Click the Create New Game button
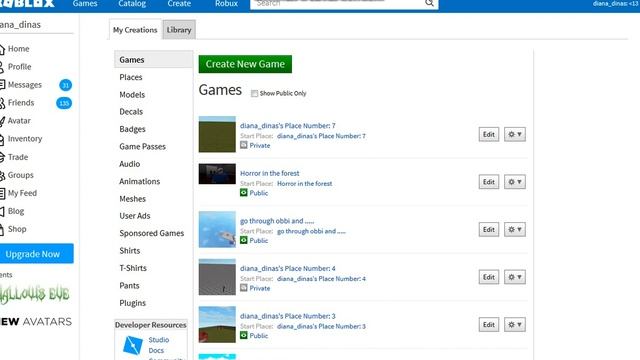640x360 pixels. (x=245, y=64)
